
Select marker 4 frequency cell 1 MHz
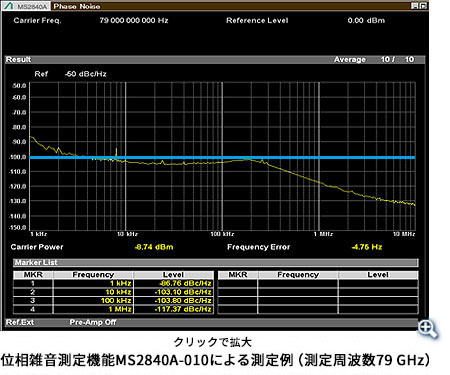93,309
